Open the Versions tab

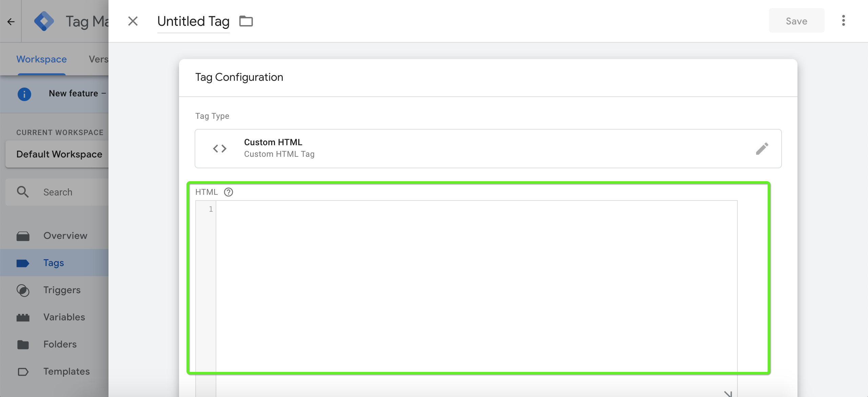pyautogui.click(x=98, y=59)
